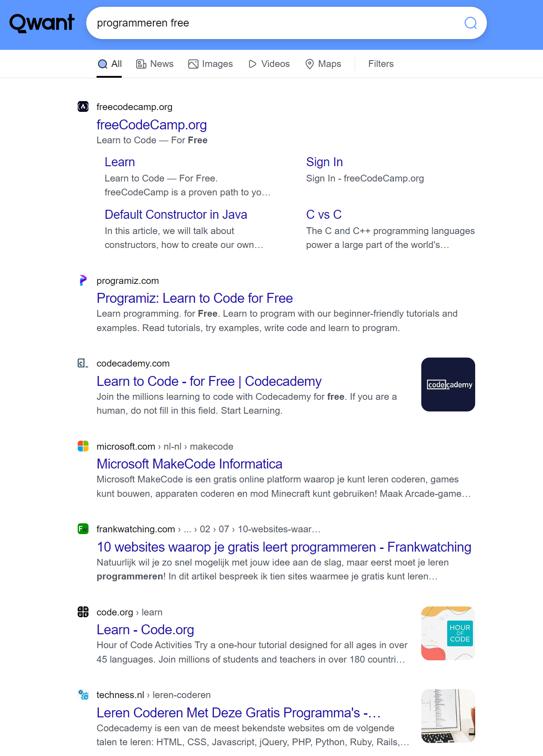The image size is (543, 756).
Task: Open the 'Learn - Code.org' result
Action: point(146,630)
